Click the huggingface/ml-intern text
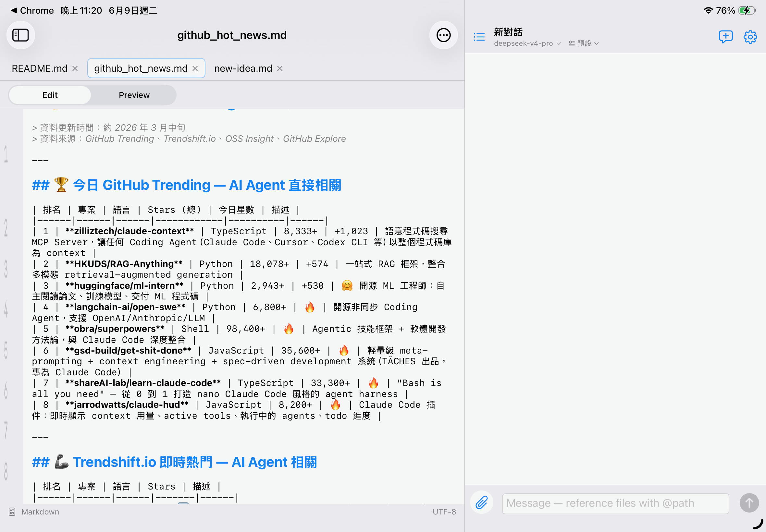Screen dimensions: 766x532 click(x=124, y=285)
